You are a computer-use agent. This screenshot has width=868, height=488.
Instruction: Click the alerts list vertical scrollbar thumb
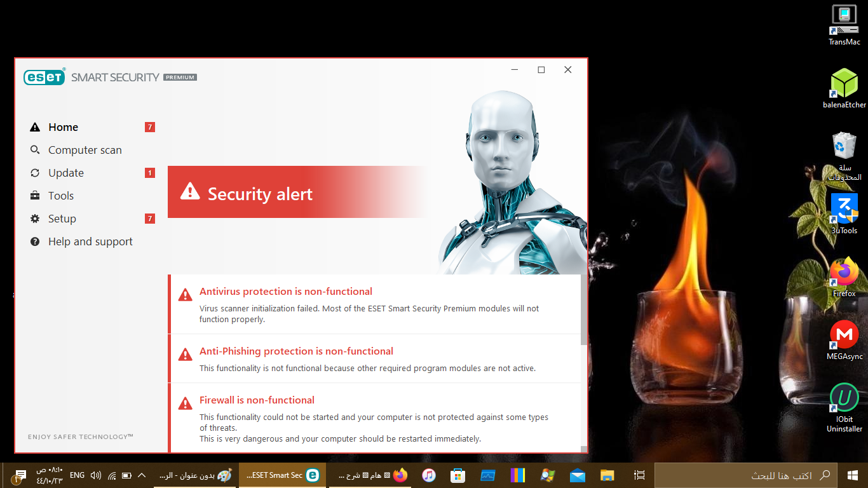tap(584, 309)
